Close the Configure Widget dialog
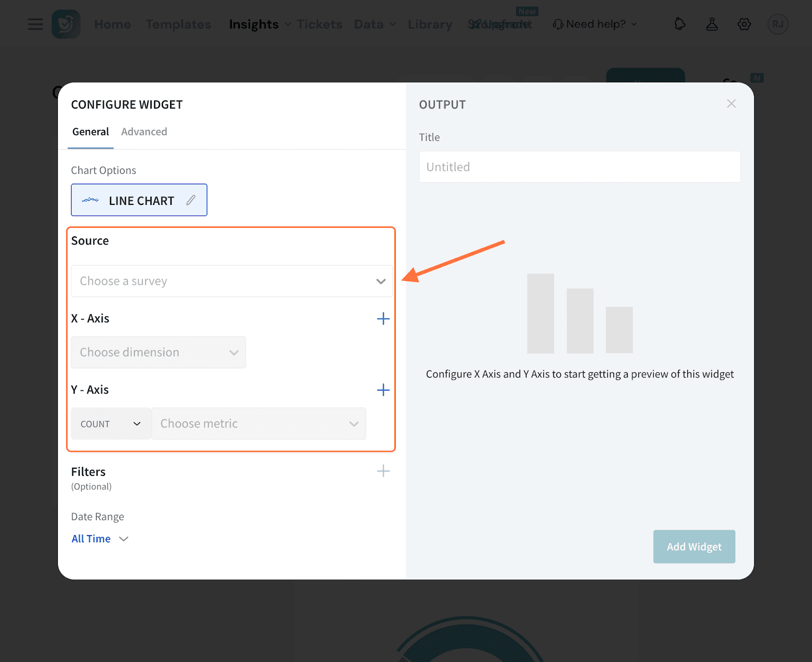This screenshot has height=662, width=812. coord(731,104)
